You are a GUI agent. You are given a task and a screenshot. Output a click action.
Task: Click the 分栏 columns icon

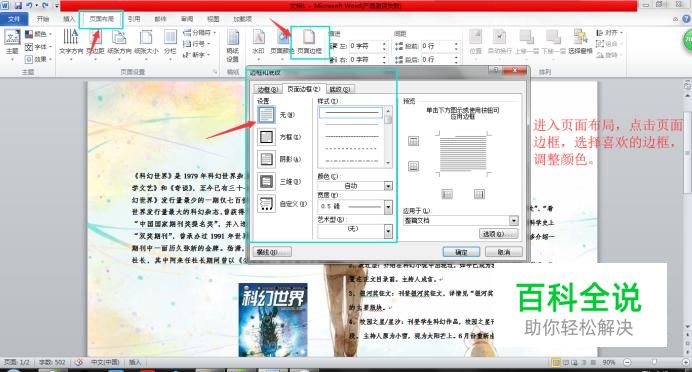[x=170, y=37]
